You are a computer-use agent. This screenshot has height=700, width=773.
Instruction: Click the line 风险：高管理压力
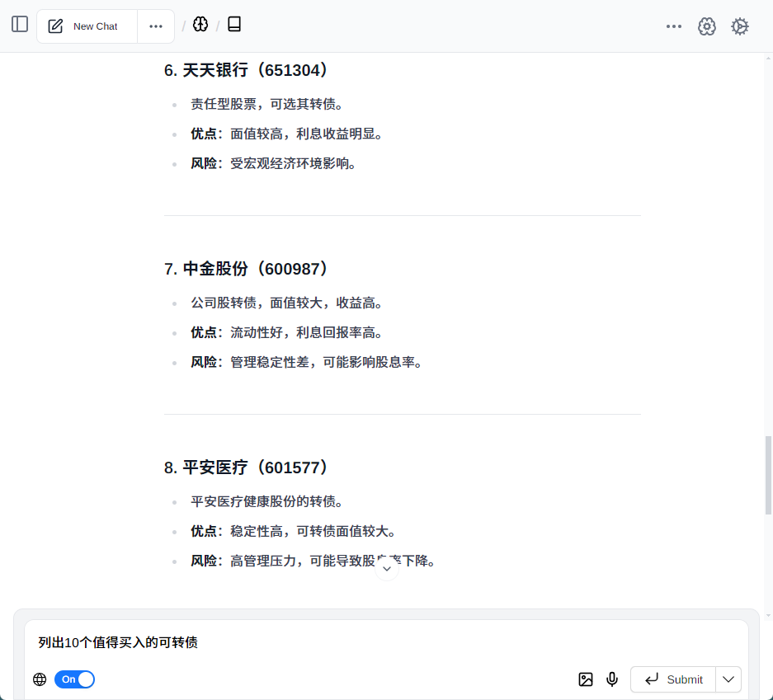pyautogui.click(x=313, y=561)
